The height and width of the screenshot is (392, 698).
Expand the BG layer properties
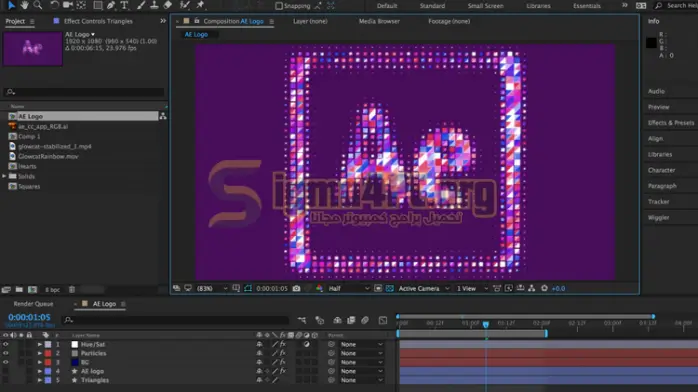(40, 362)
